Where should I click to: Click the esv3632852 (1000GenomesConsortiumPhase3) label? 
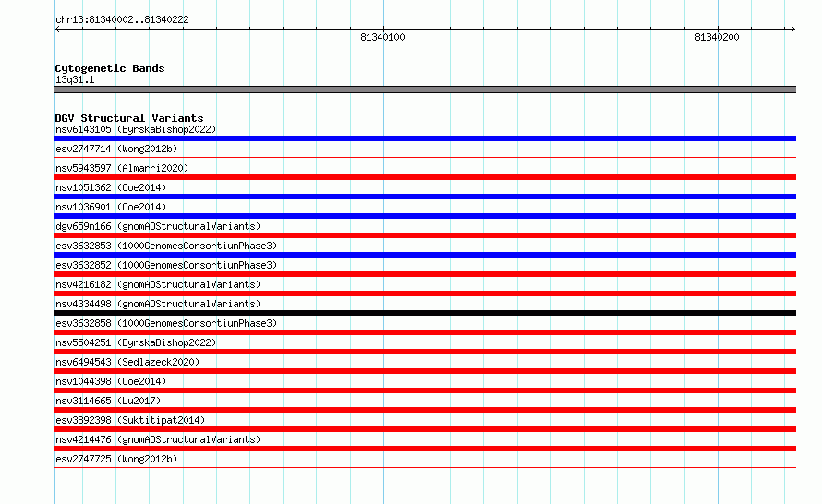[166, 265]
